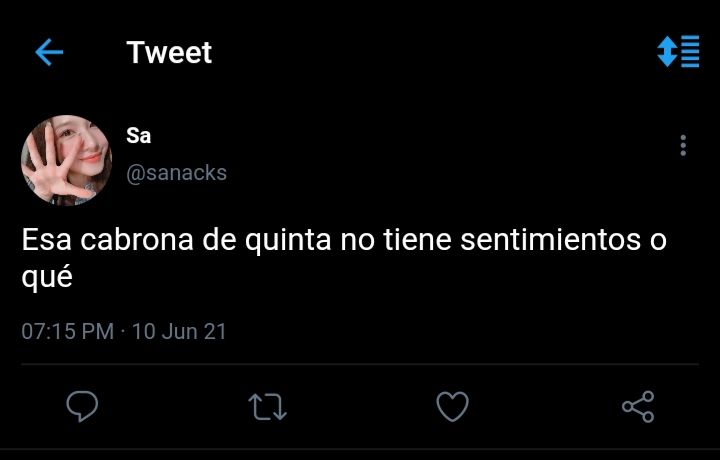Select the tweet text about sentimientos
This screenshot has height=460, width=720.
(344, 258)
